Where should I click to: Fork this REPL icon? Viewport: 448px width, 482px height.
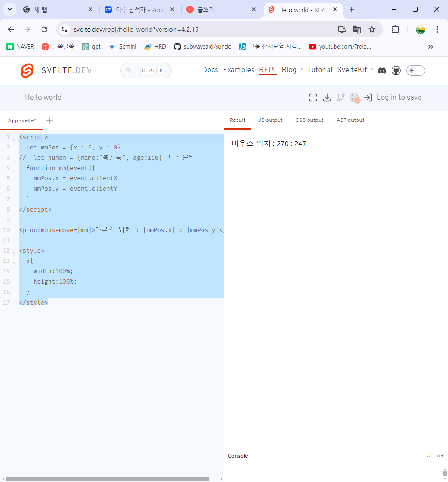point(341,98)
